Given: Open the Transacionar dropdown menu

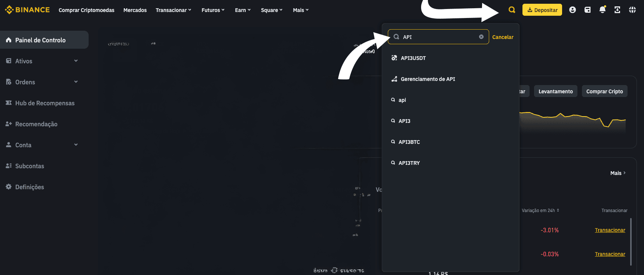Looking at the screenshot, I should pyautogui.click(x=174, y=10).
